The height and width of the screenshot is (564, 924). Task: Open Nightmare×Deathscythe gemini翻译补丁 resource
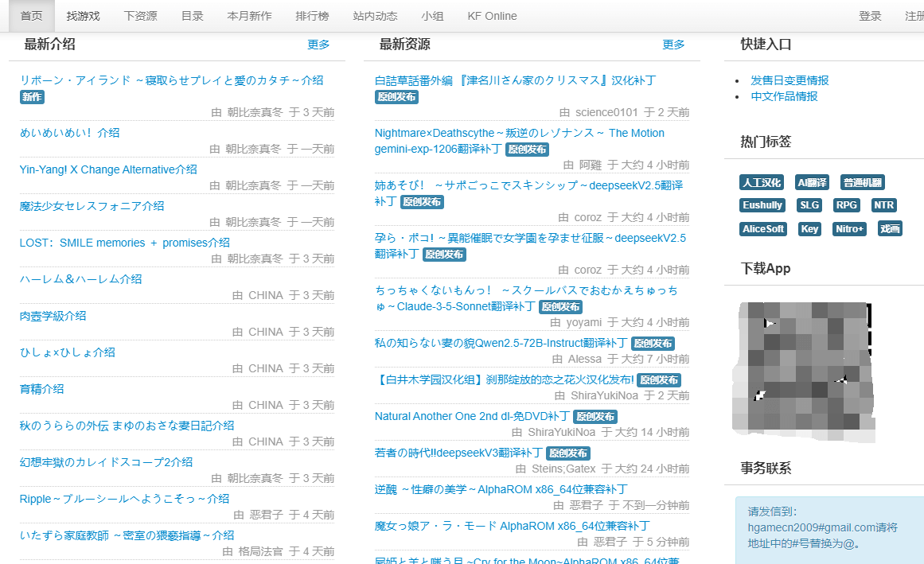click(x=519, y=141)
